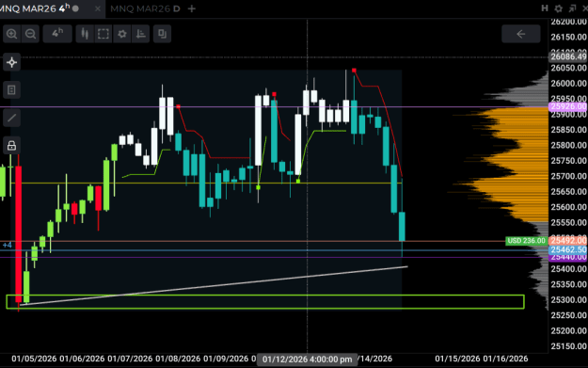Click the 01/12/2026 4:00:00 pm time label
588x368 pixels.
click(307, 360)
